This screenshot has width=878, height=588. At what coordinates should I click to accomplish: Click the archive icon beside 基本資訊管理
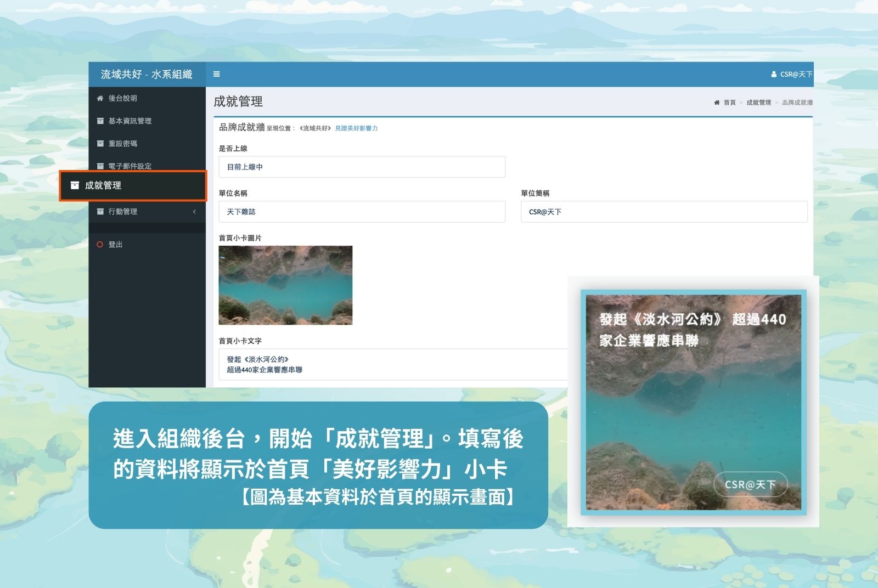pyautogui.click(x=100, y=121)
